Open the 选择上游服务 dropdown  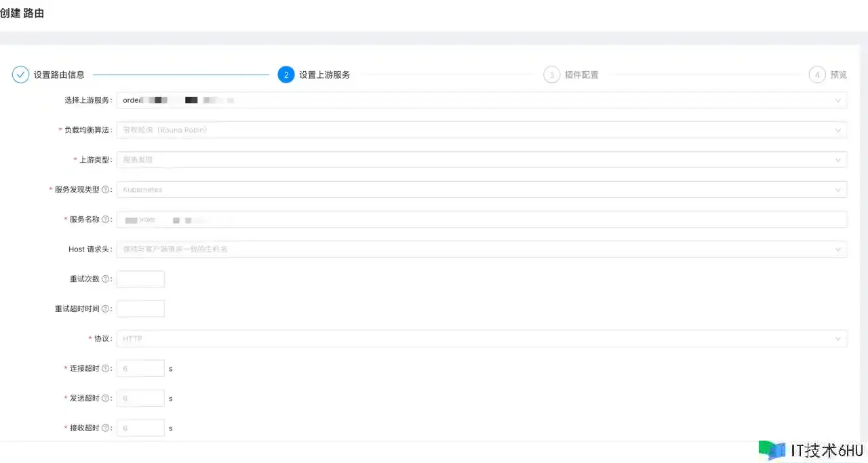(481, 100)
